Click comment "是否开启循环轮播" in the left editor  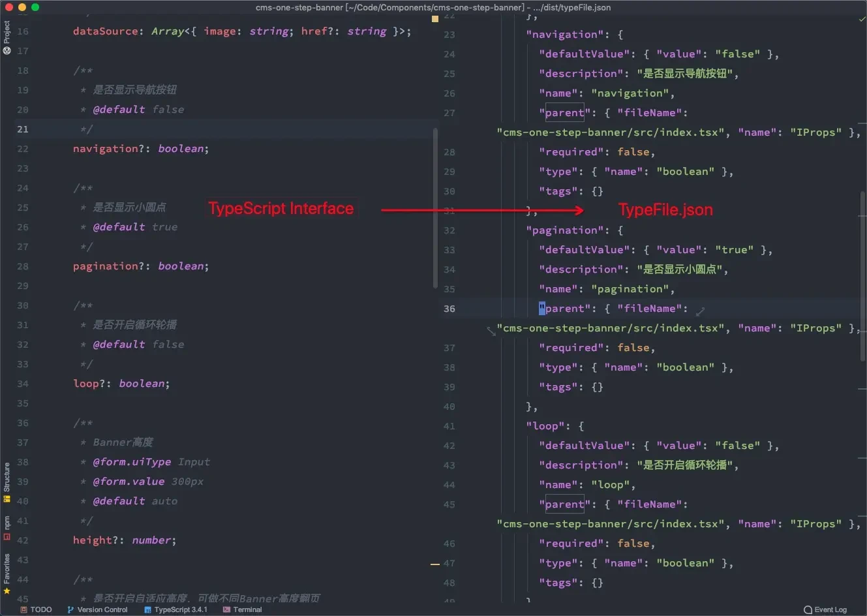[x=134, y=325]
